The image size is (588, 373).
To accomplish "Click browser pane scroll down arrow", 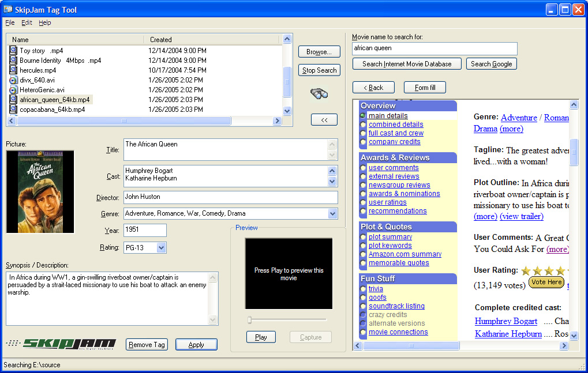I will [x=574, y=336].
